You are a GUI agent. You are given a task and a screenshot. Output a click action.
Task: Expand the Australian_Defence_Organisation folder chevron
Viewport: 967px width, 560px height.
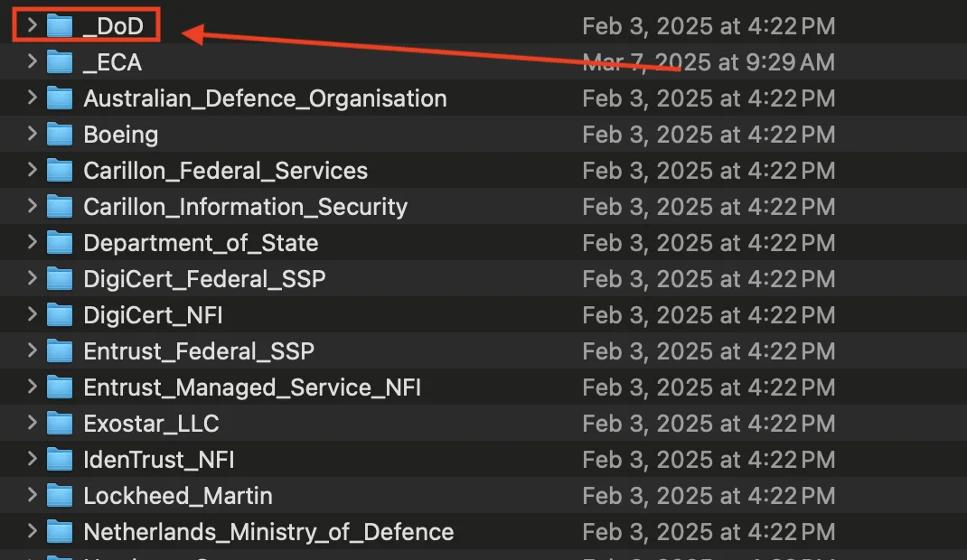pyautogui.click(x=32, y=98)
